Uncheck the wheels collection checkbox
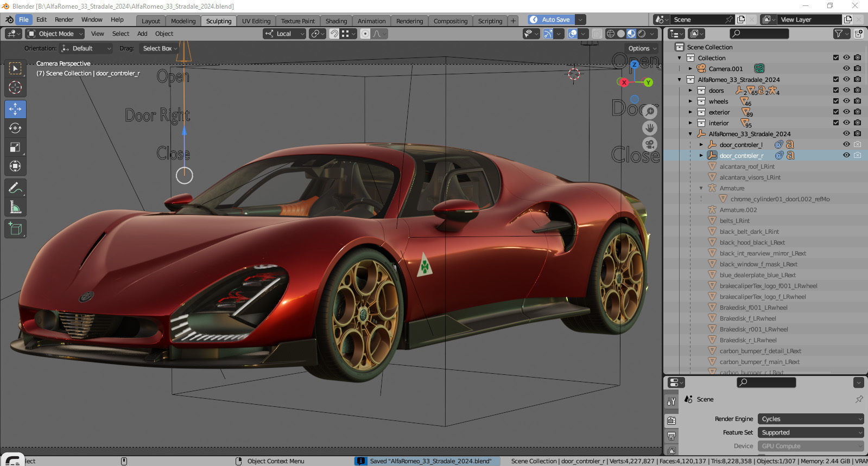868x466 pixels. (x=836, y=101)
